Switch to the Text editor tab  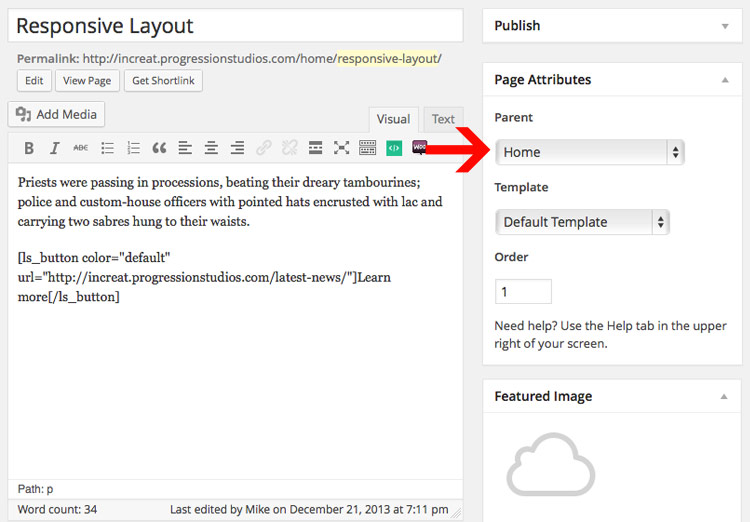pyautogui.click(x=443, y=119)
